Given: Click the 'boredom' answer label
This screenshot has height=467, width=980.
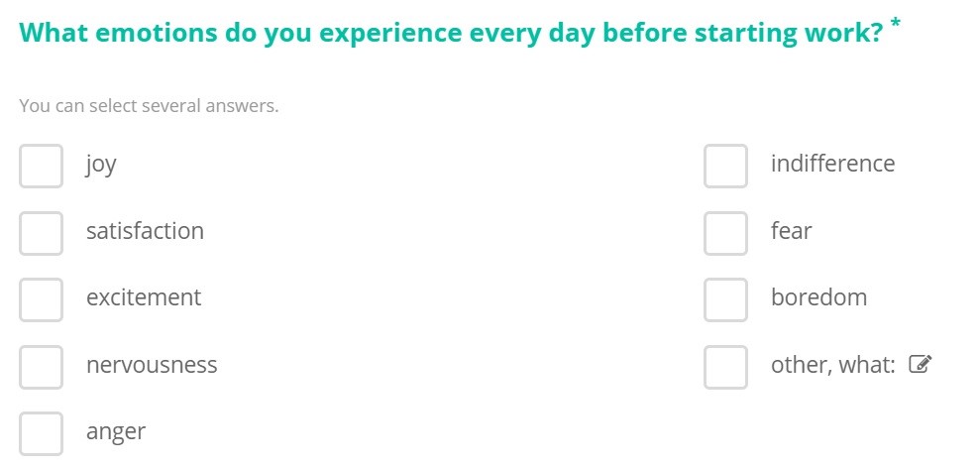Looking at the screenshot, I should click(818, 297).
